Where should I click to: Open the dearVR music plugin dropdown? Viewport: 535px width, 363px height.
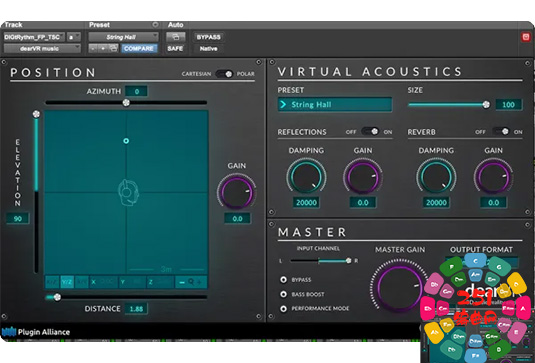(42, 48)
